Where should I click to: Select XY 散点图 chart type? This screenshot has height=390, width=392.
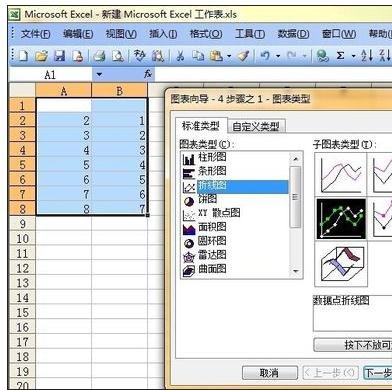(x=219, y=213)
